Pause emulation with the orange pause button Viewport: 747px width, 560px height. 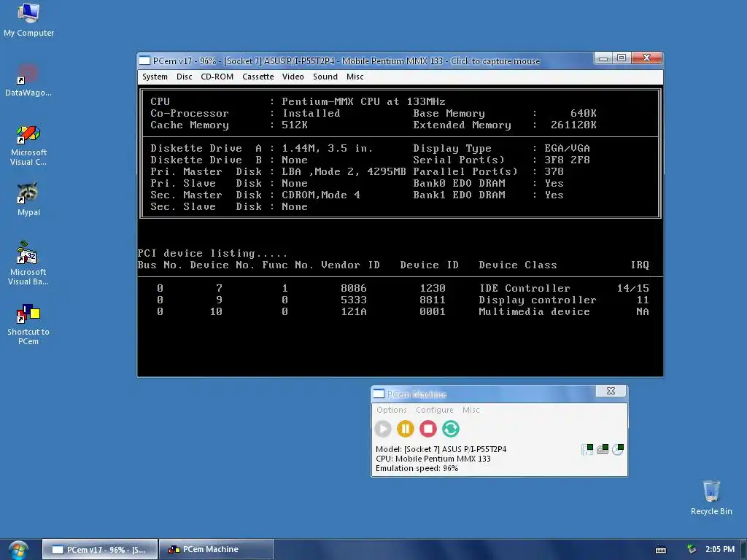click(x=406, y=429)
